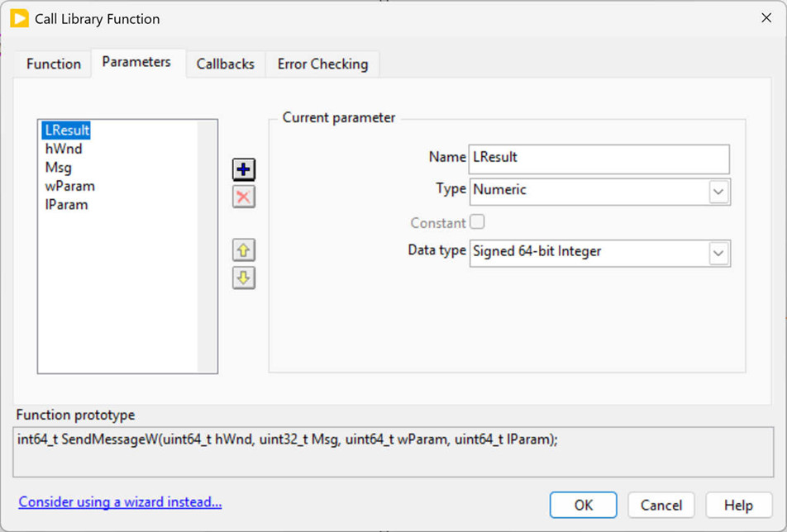Toggle the Constant checkbox
The image size is (787, 532).
coord(477,222)
